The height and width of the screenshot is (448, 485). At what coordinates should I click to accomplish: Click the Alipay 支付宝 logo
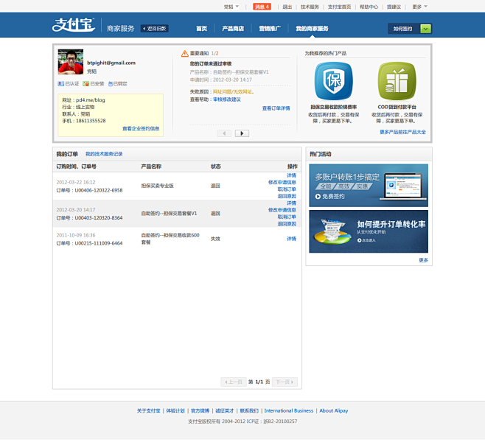[x=73, y=25]
